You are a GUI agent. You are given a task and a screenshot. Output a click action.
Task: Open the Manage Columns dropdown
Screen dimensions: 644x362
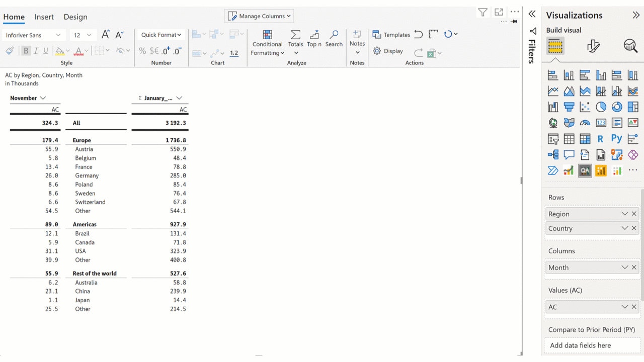click(259, 16)
